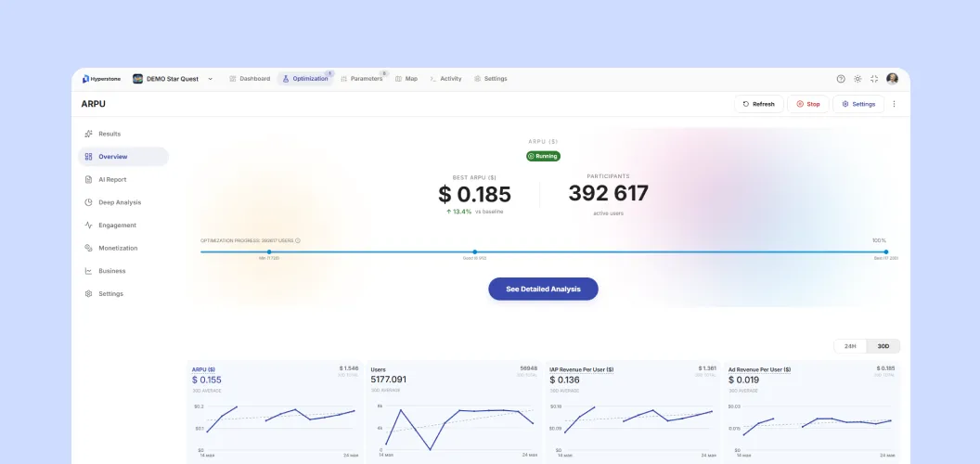
Task: Click the $ 0.185 best ARPU value
Action: (x=474, y=195)
